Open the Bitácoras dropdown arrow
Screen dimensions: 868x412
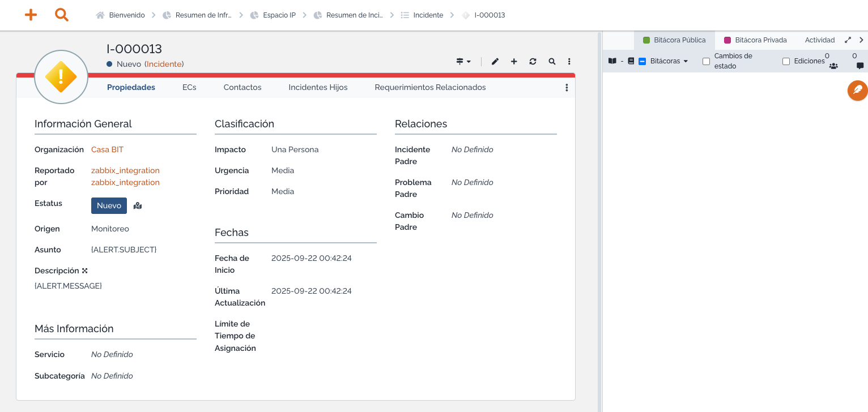[686, 61]
